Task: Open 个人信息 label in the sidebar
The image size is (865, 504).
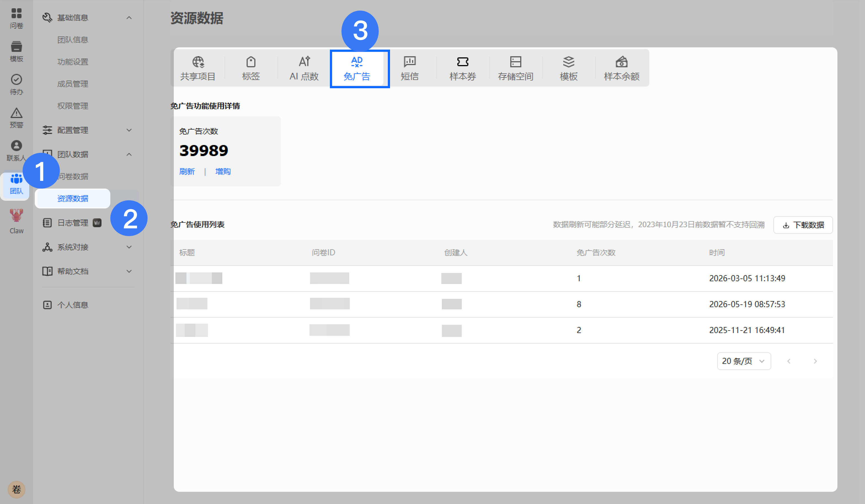Action: click(73, 305)
